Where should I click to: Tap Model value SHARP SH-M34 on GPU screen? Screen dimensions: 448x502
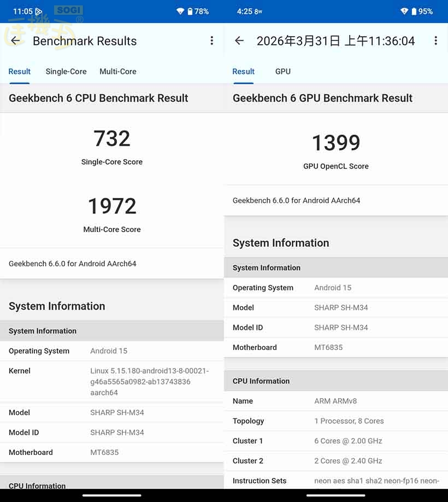(x=341, y=308)
